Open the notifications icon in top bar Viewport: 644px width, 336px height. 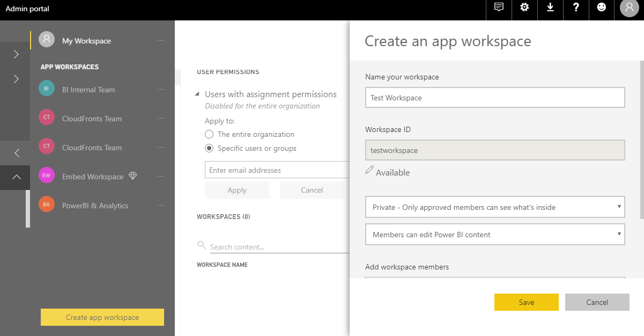[499, 8]
